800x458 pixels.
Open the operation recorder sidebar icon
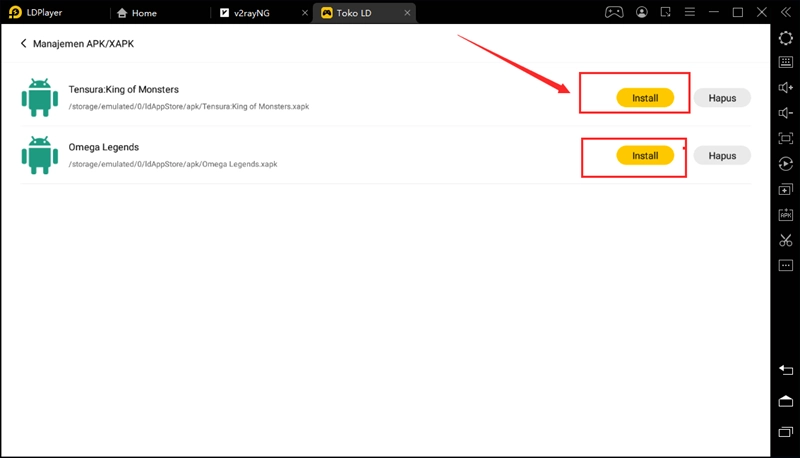(x=786, y=164)
